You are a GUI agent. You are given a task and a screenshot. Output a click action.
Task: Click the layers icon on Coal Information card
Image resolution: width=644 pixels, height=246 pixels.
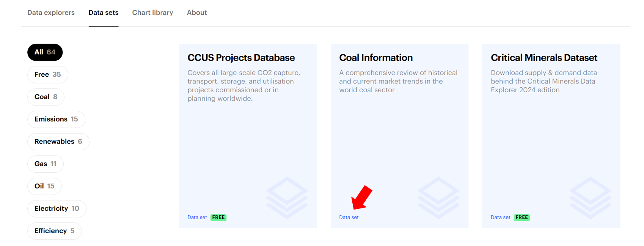(438, 197)
